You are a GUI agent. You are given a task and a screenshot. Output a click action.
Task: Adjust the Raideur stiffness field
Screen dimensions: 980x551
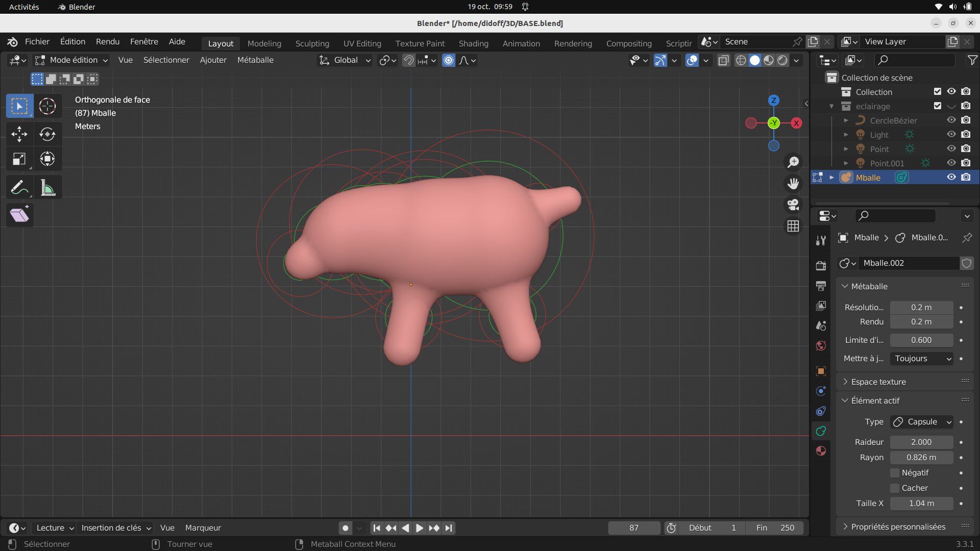click(922, 442)
